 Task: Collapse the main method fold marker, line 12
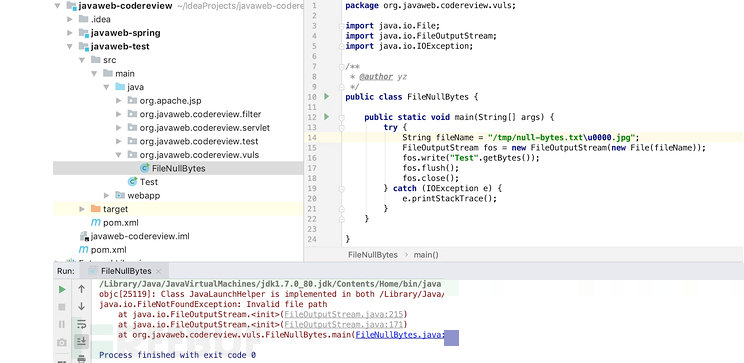click(341, 117)
